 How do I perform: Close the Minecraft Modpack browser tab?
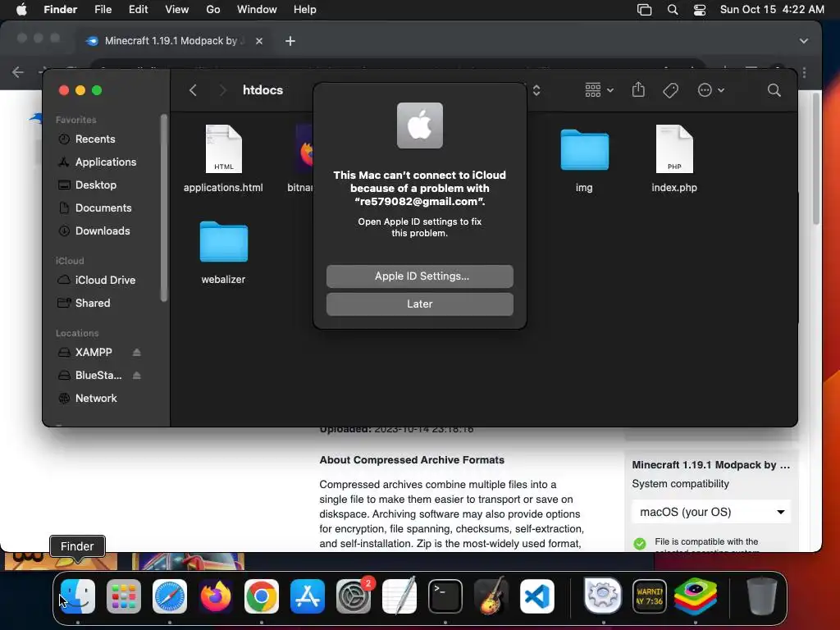pyautogui.click(x=259, y=41)
